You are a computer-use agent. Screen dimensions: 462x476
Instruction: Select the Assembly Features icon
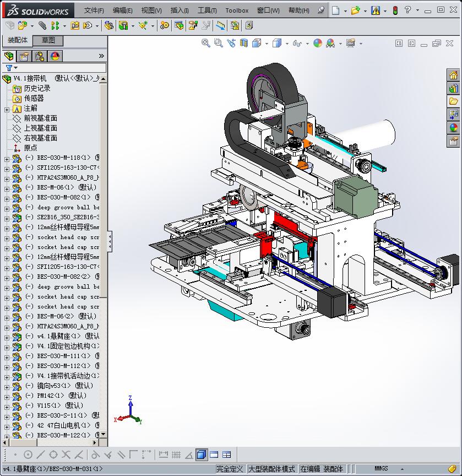point(123,25)
